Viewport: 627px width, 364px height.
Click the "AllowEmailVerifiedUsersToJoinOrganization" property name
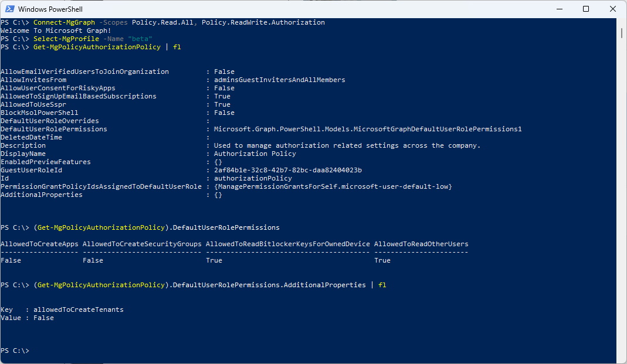pos(85,72)
